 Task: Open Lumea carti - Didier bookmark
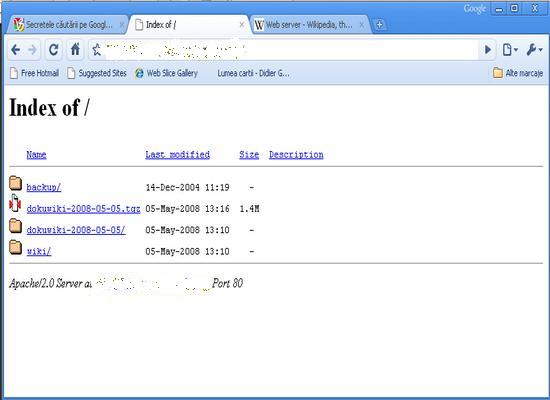pos(253,73)
